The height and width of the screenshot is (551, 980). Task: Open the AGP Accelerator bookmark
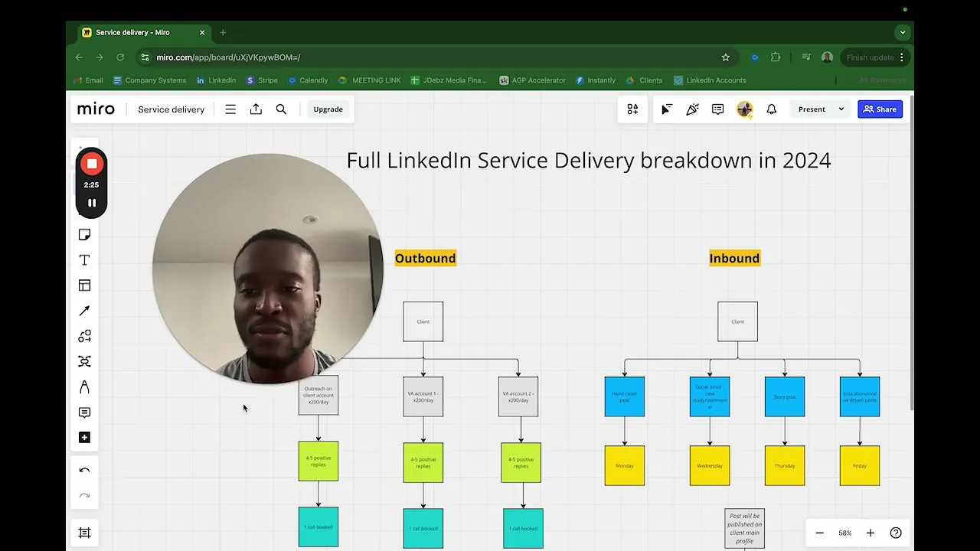(x=532, y=80)
